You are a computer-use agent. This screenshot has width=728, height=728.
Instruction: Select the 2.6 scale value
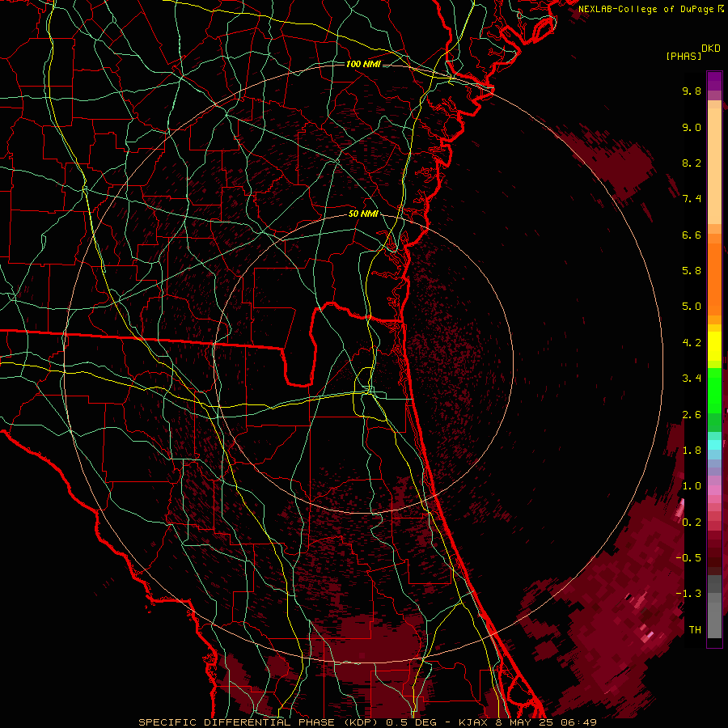pos(692,415)
